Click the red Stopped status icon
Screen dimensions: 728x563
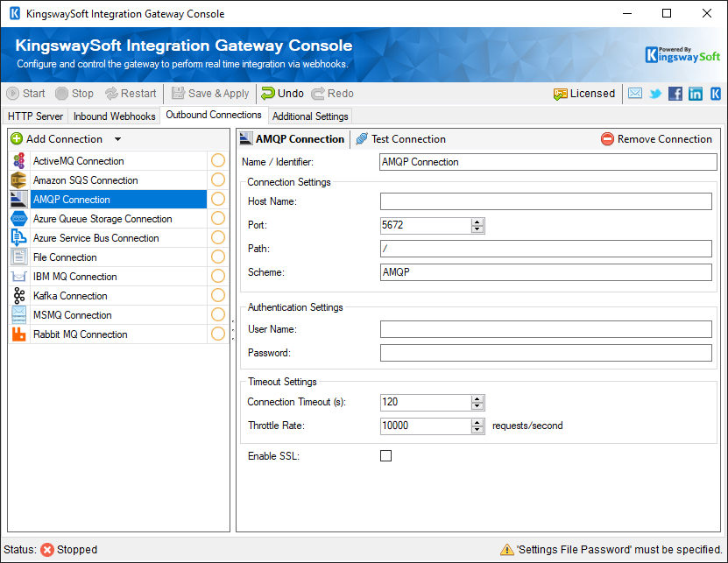pos(47,550)
